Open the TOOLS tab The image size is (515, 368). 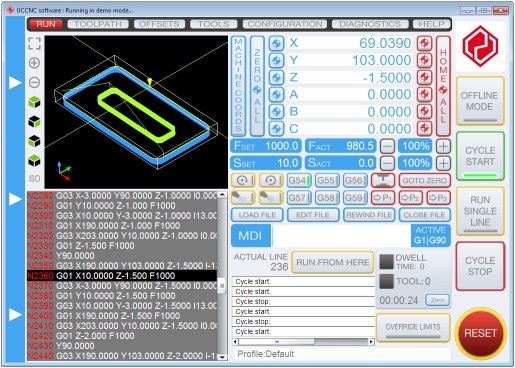tap(213, 24)
